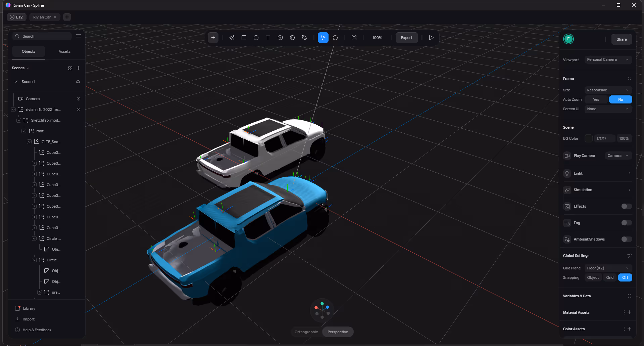The height and width of the screenshot is (346, 644).
Task: Toggle the Effects switch
Action: [627, 206]
